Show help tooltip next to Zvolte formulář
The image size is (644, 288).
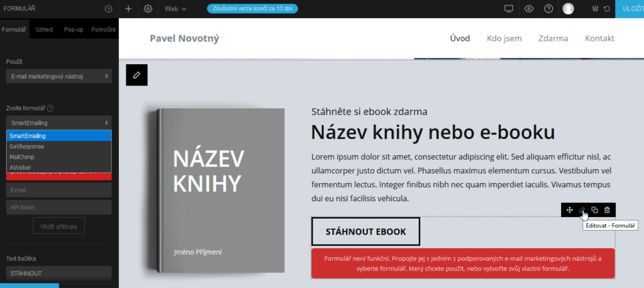pyautogui.click(x=50, y=108)
